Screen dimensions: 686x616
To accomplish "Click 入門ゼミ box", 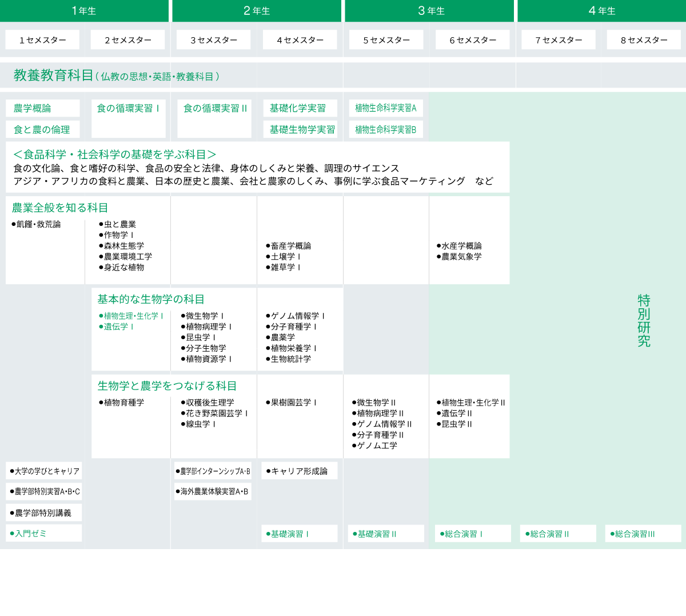I will (44, 533).
